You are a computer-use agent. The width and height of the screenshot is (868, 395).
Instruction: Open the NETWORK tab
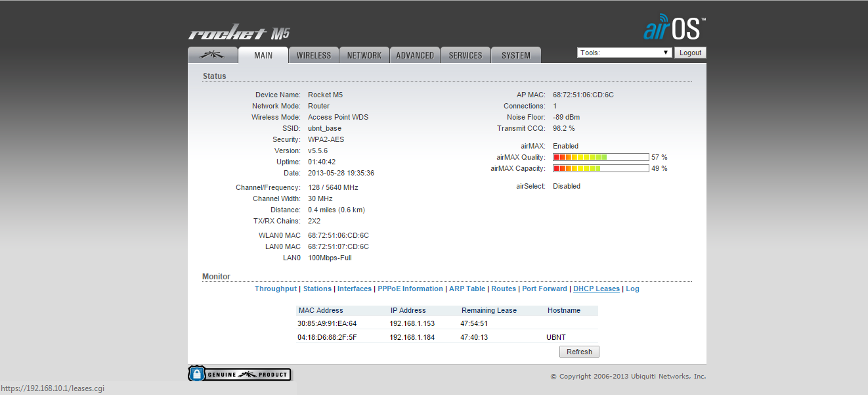coord(364,55)
